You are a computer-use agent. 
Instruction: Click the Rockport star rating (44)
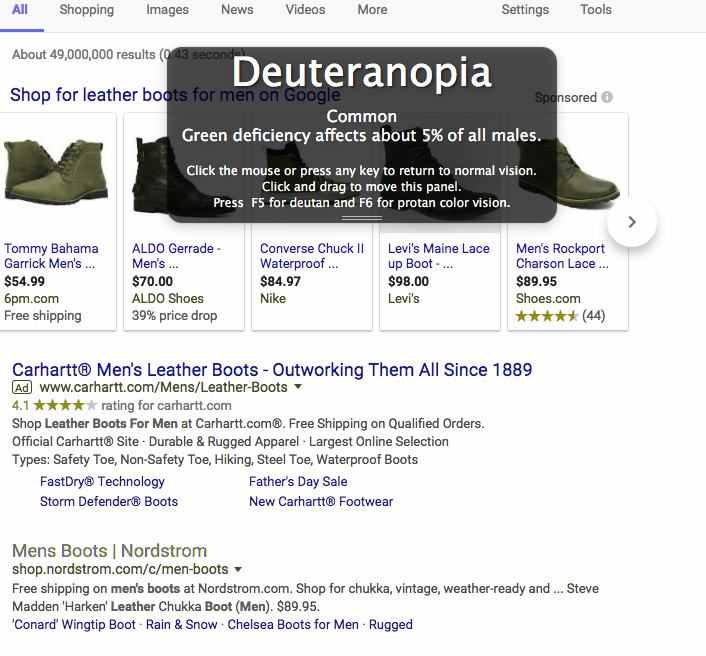[560, 316]
